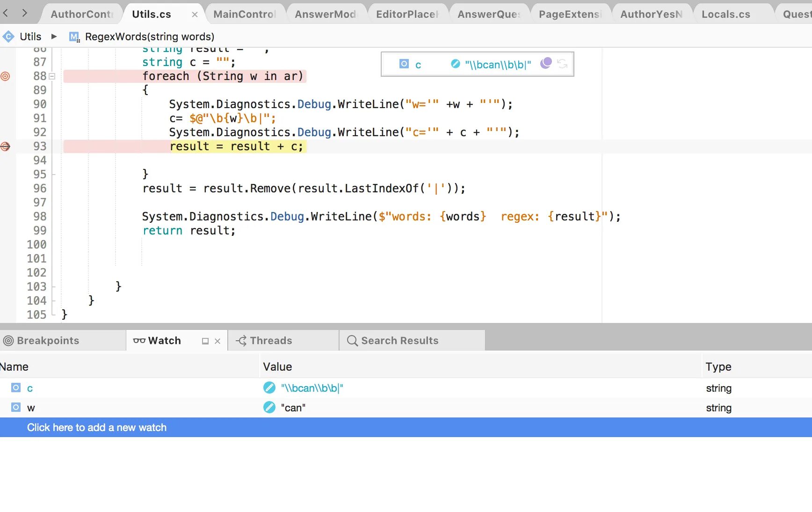Collapse the foreach block at line 88
The image size is (812, 512).
[52, 76]
